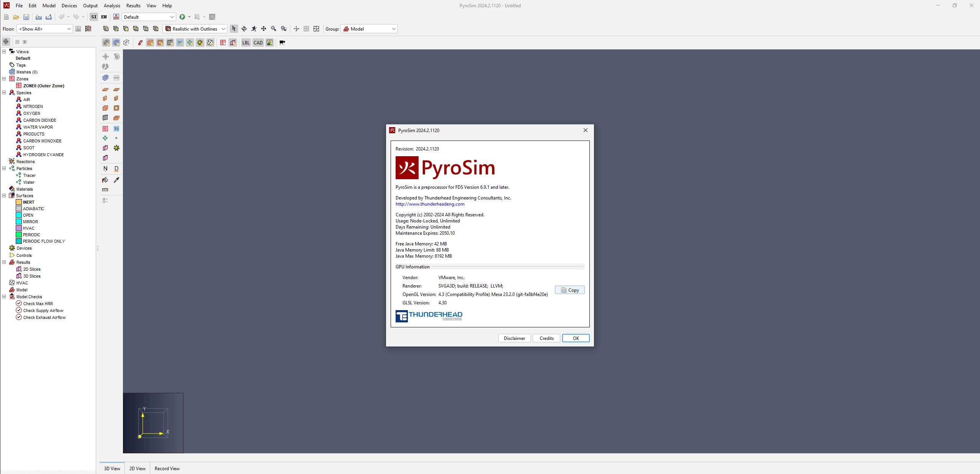Select the Measure ruler tool
The image size is (980, 474).
click(105, 190)
